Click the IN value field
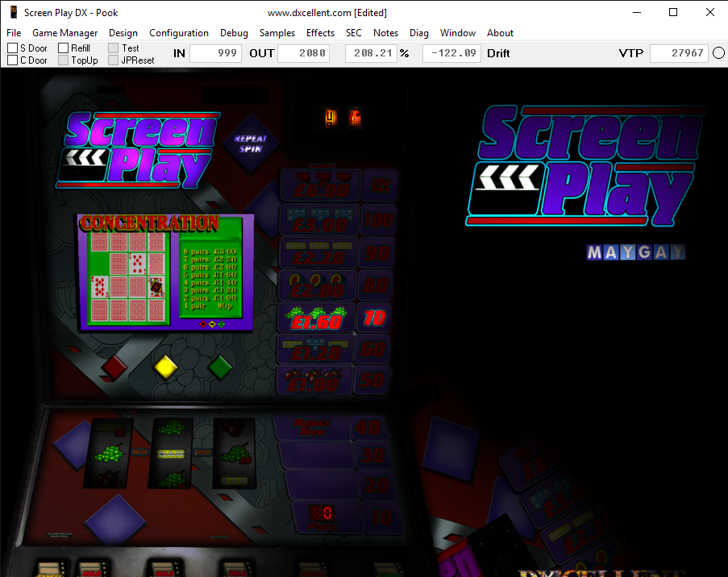The width and height of the screenshot is (728, 577). click(x=215, y=53)
